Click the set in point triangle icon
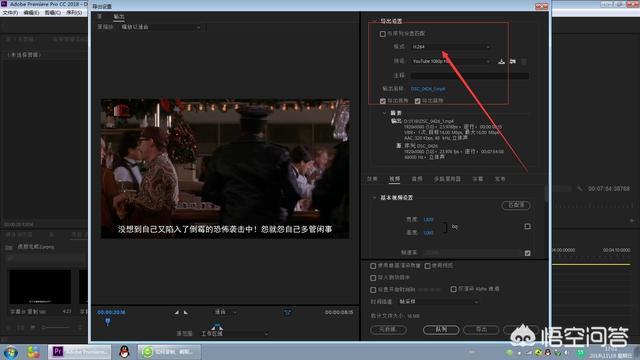Viewport: 640px width, 360px height. [x=176, y=312]
